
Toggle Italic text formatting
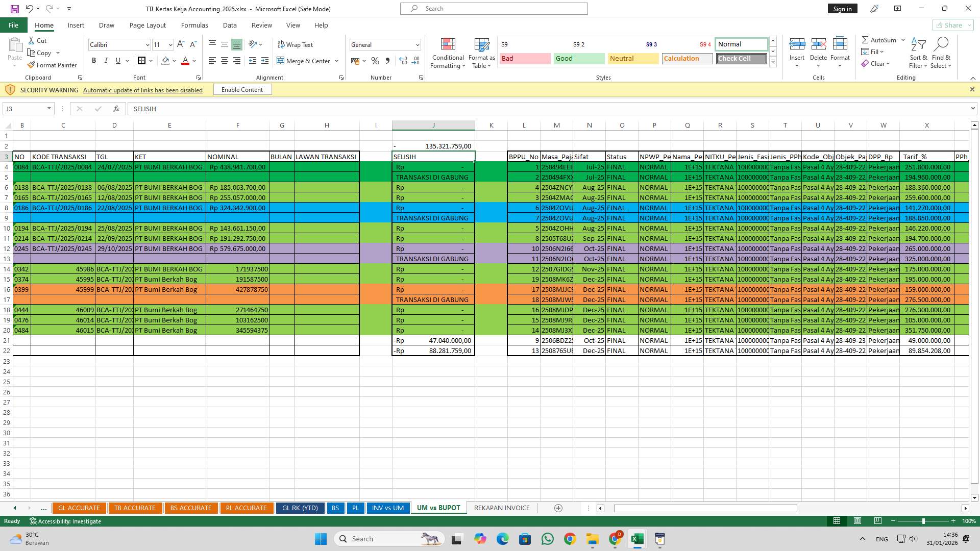pos(106,61)
